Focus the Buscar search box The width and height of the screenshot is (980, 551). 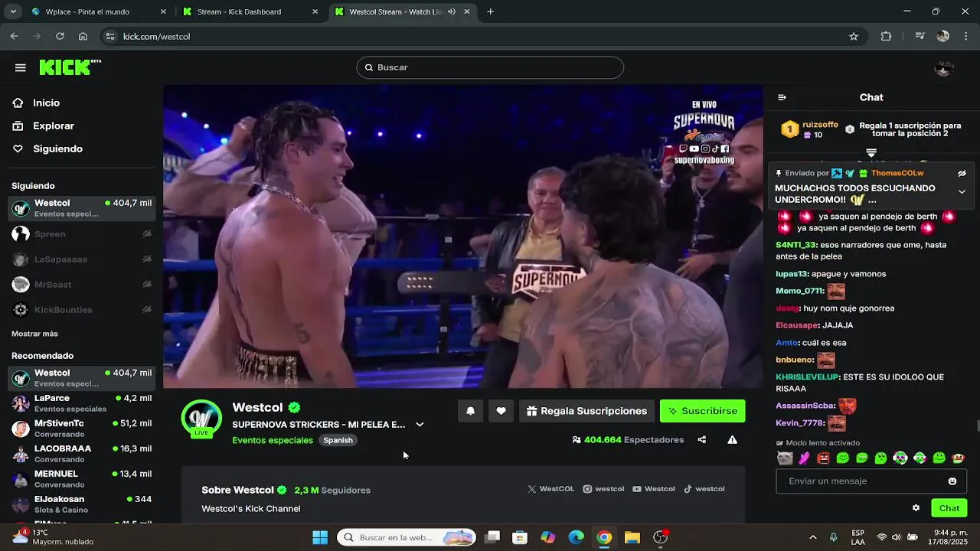tap(490, 67)
